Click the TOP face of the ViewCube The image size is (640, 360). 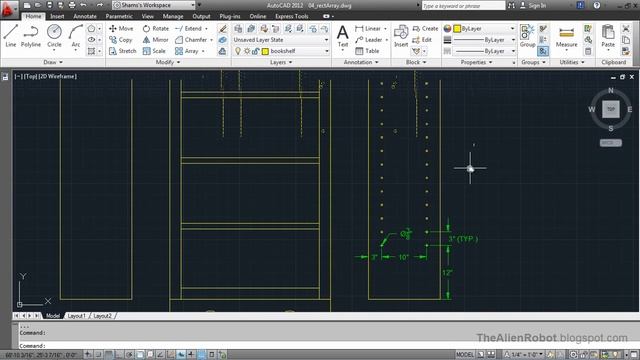tap(611, 109)
